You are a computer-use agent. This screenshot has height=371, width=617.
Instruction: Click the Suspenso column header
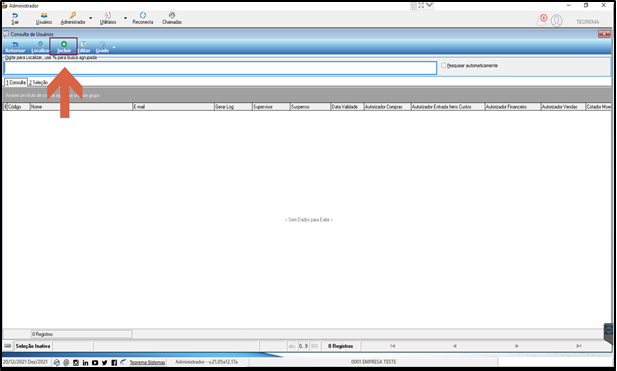(310, 107)
